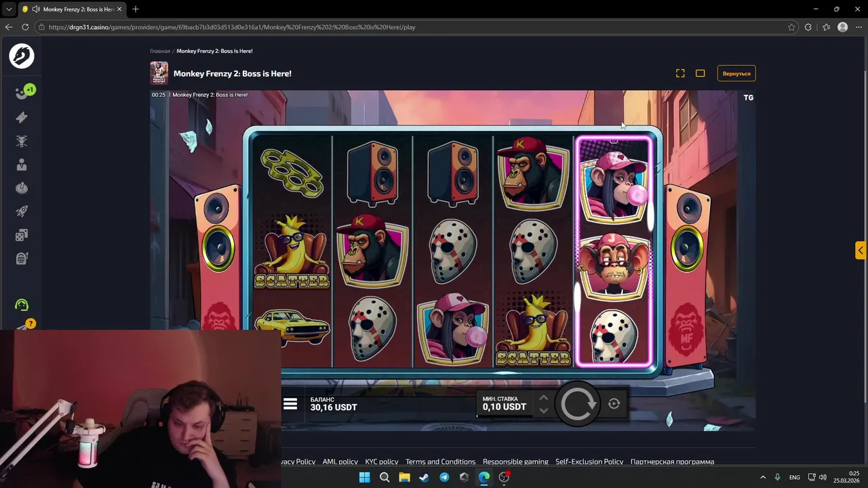Select the Monkey Frenzy 2 browser tab

[x=71, y=9]
